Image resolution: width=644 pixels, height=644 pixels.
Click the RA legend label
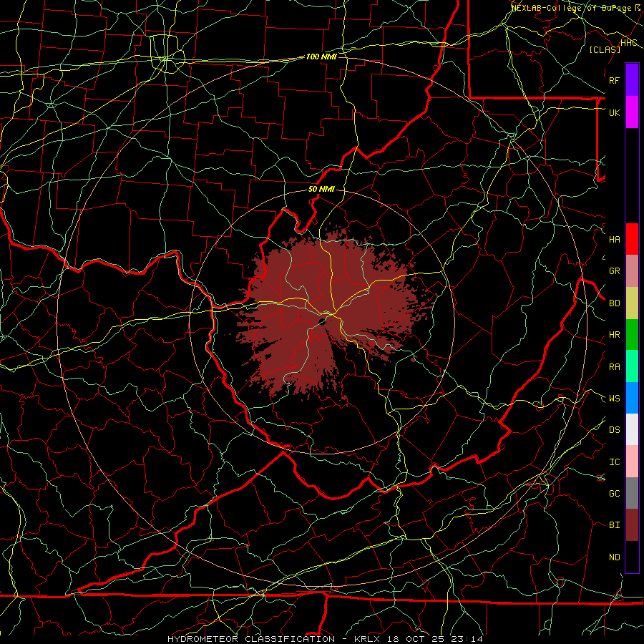tap(614, 367)
